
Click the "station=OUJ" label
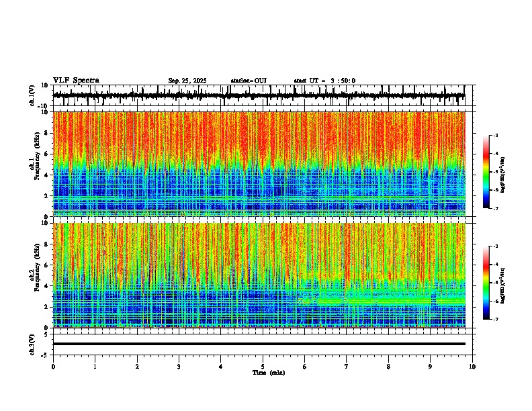tap(249, 81)
